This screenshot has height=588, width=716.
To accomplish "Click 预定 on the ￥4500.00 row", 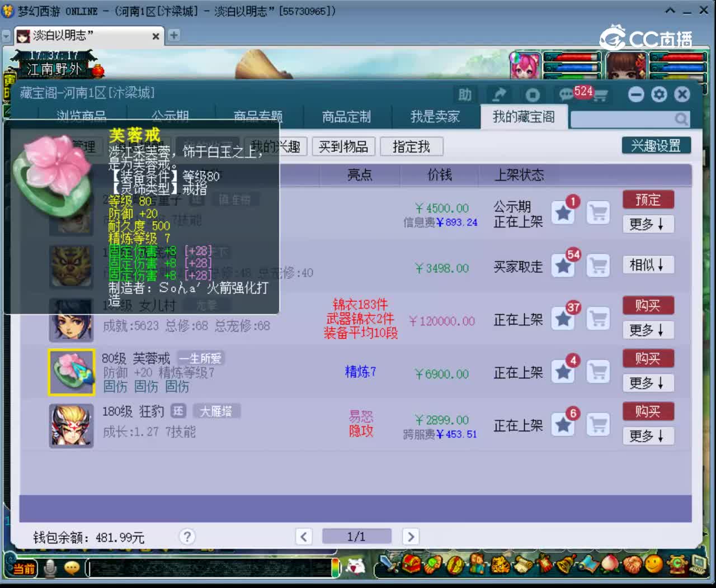I will tap(648, 200).
